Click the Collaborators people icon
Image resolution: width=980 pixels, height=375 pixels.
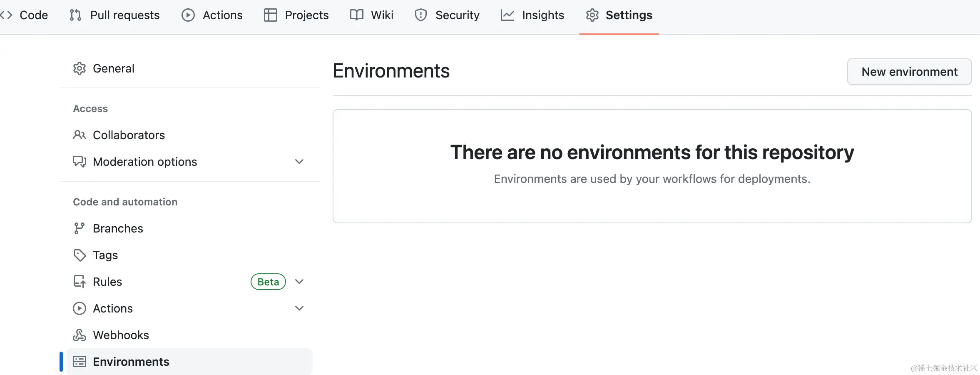(80, 135)
